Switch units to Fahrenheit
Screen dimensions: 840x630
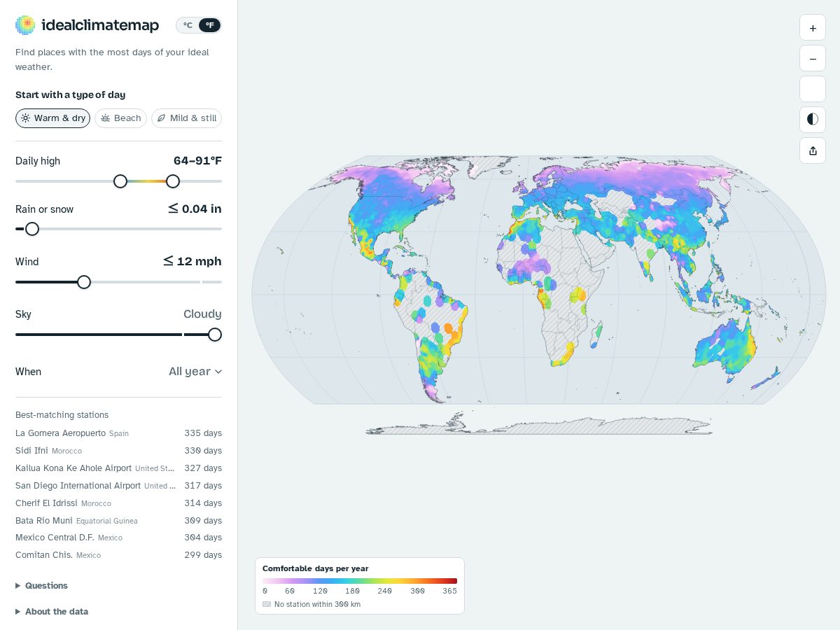(210, 25)
